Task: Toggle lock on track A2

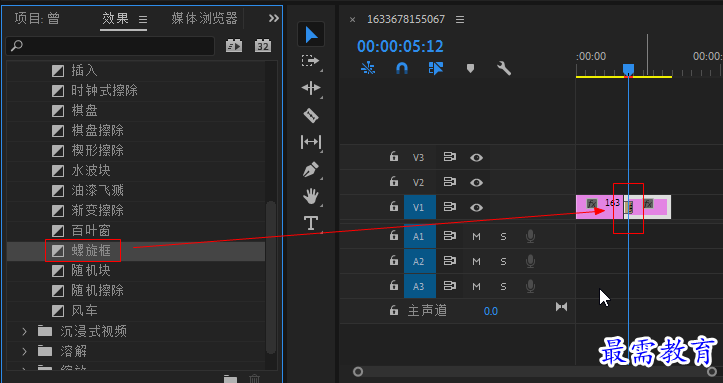Action: pos(393,260)
